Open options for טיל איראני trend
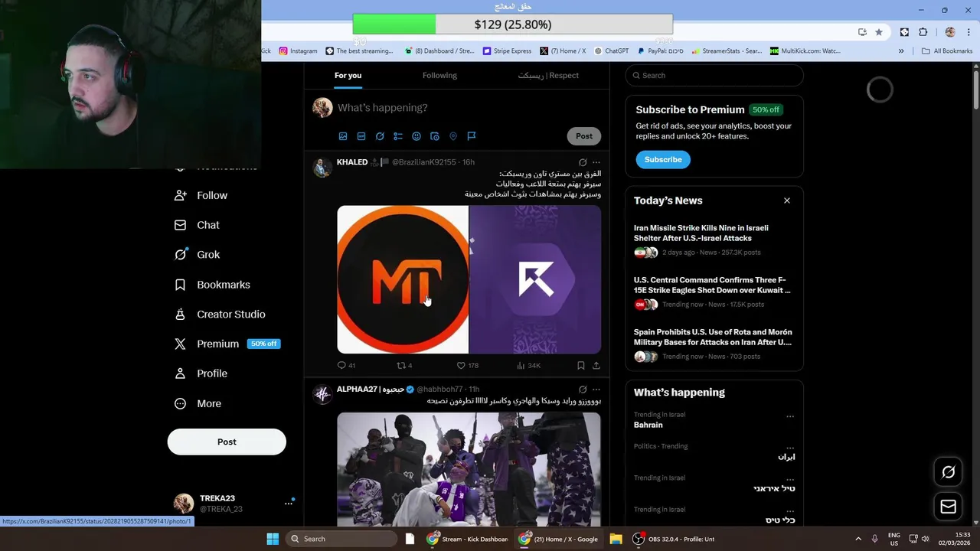Viewport: 980px width, 551px height. (790, 480)
